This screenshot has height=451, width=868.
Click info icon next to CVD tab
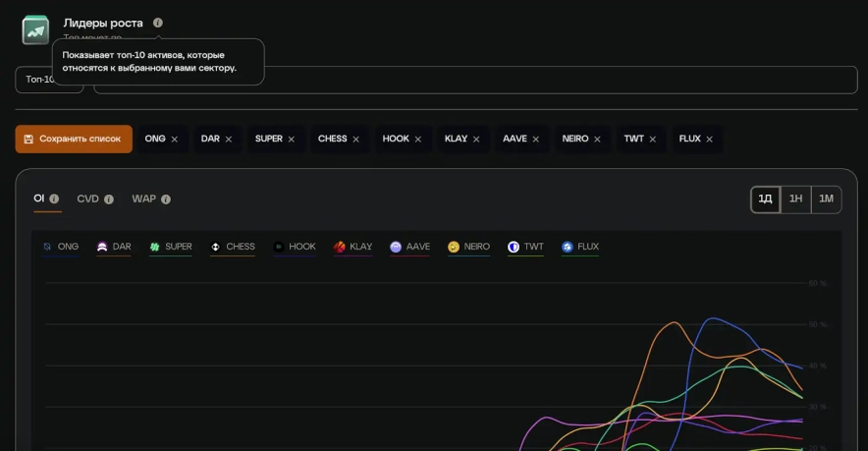pyautogui.click(x=109, y=199)
